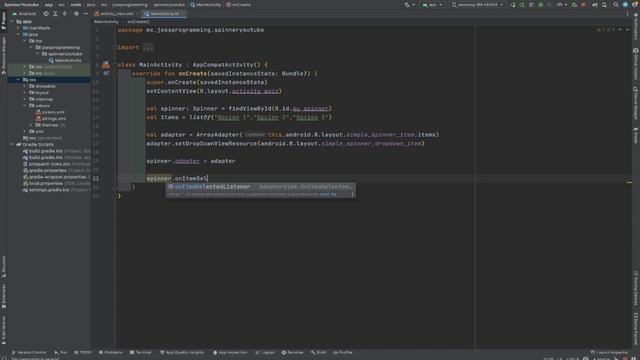Expand the xml folder
The width and height of the screenshot is (640, 360).
25,131
